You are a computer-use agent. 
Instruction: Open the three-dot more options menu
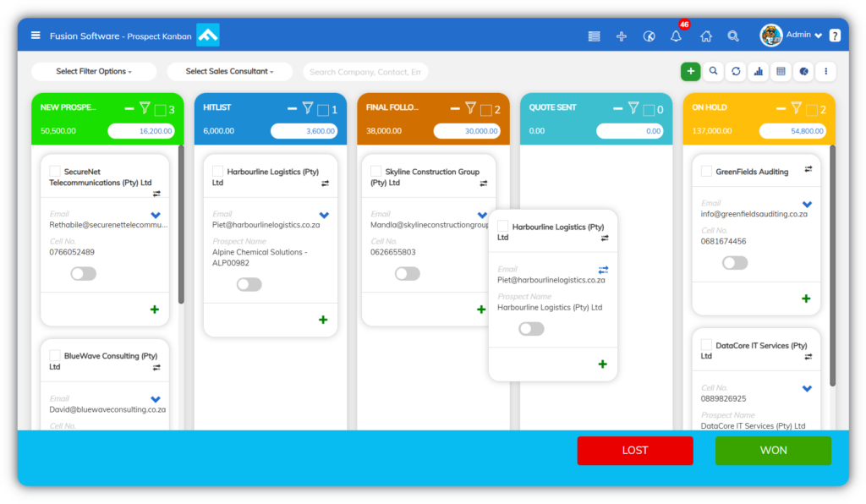(x=825, y=71)
